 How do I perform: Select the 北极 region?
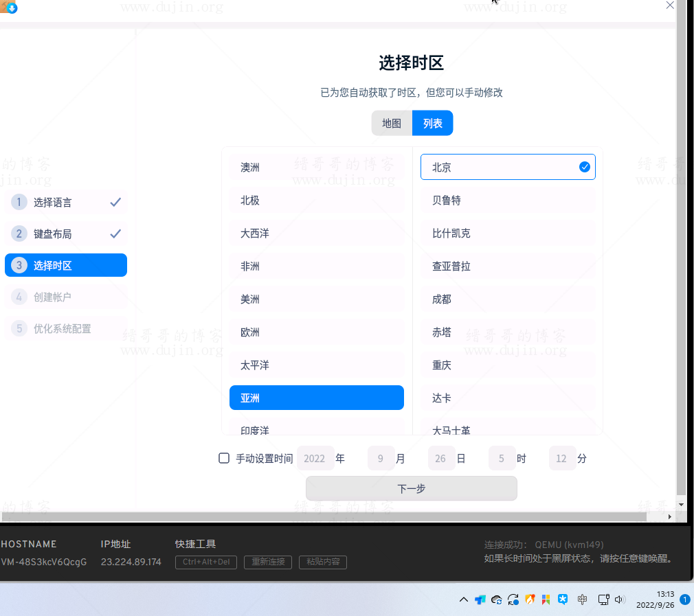tap(317, 201)
